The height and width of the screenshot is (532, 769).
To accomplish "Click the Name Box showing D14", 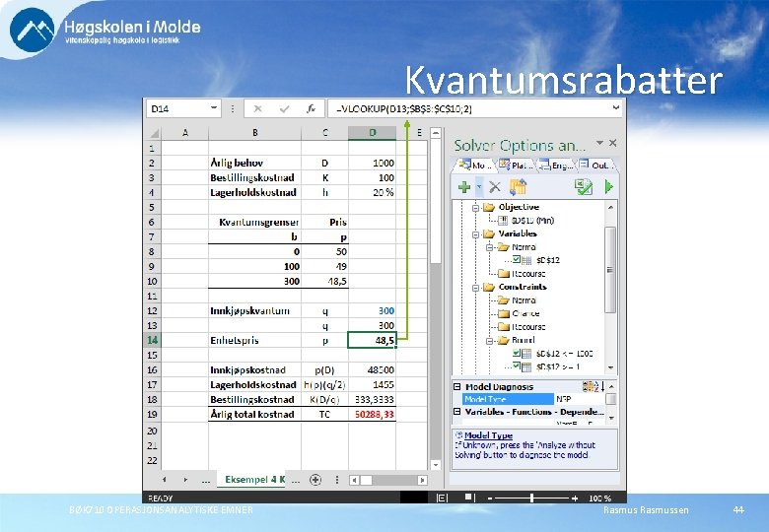I will pyautogui.click(x=179, y=108).
